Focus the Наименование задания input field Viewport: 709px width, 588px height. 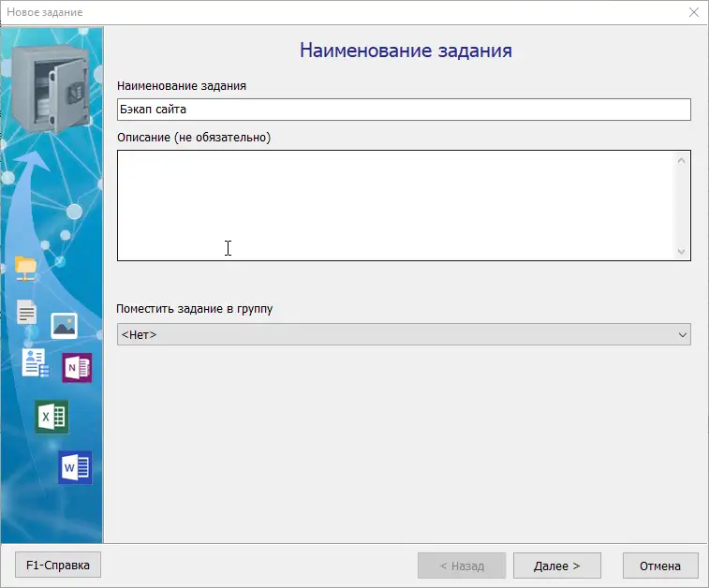(404, 110)
